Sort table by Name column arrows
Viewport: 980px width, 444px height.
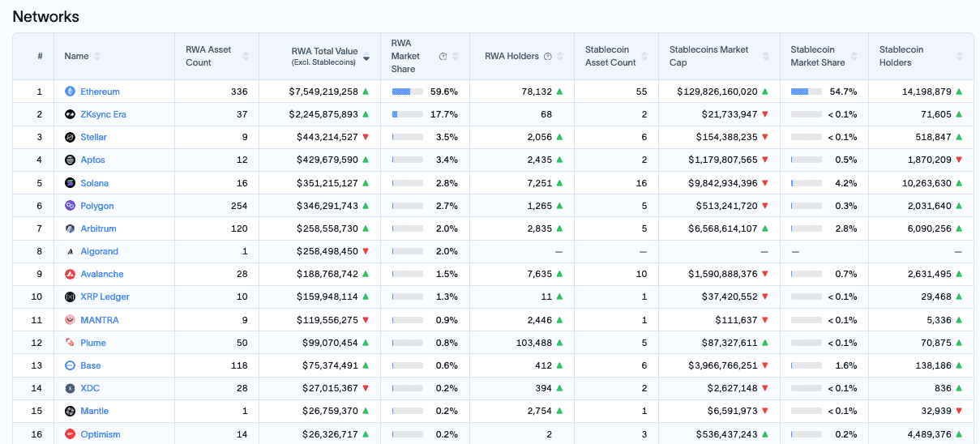point(97,56)
